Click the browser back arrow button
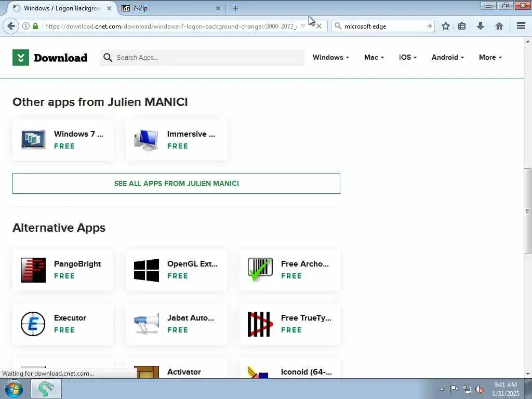532x399 pixels. (11, 26)
